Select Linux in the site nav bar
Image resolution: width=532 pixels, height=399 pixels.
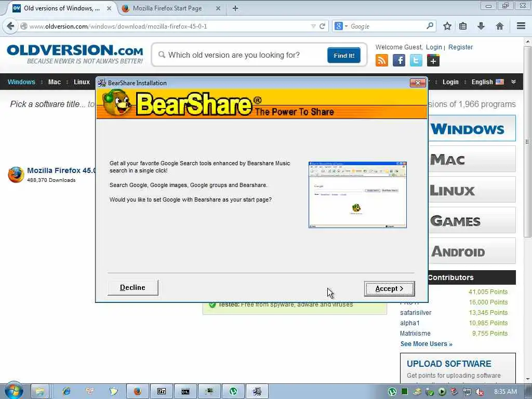[x=82, y=82]
